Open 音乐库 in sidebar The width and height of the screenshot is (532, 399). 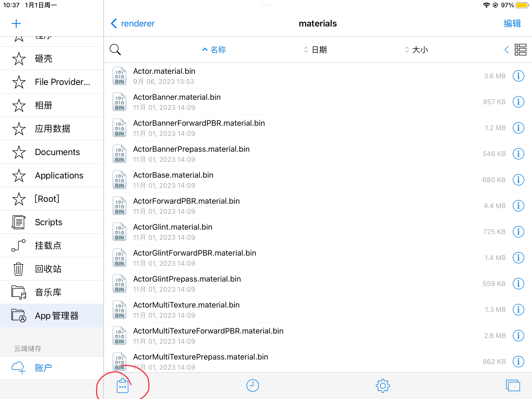click(x=52, y=292)
